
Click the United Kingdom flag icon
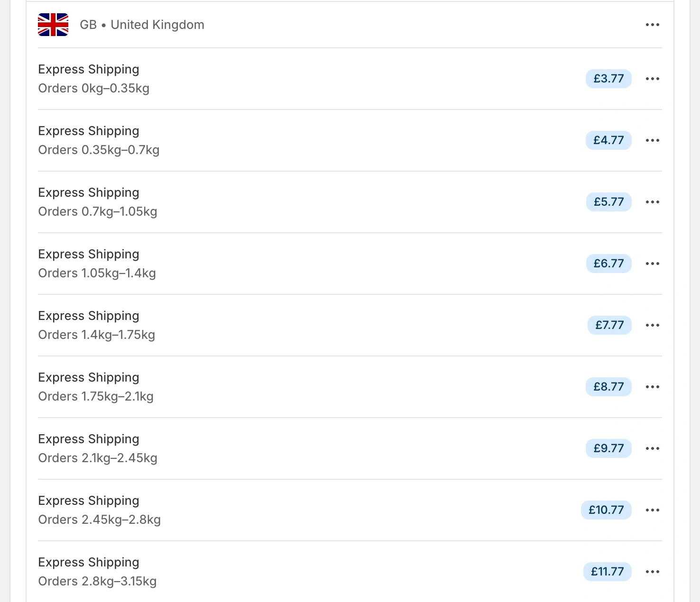click(53, 24)
